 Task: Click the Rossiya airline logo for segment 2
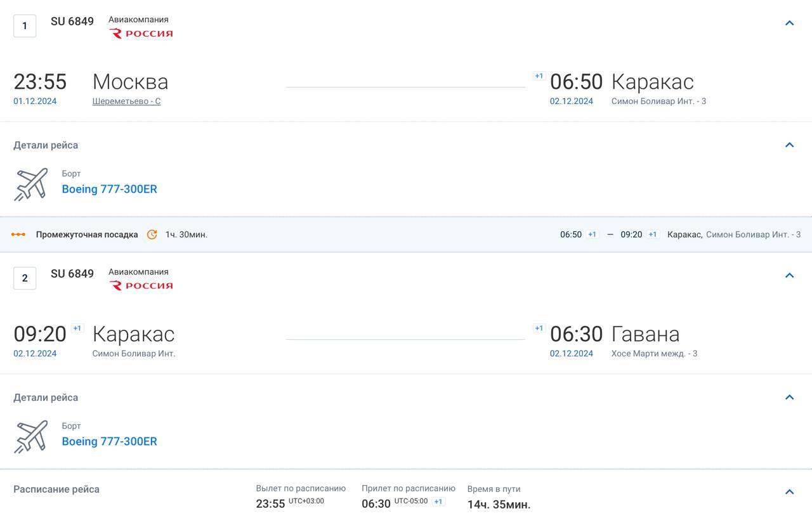[141, 286]
